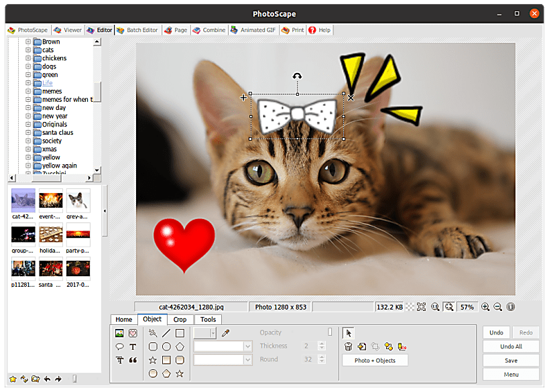Pick the eyedropper color picker
Viewport: 549px width, 392px height.
tap(225, 333)
